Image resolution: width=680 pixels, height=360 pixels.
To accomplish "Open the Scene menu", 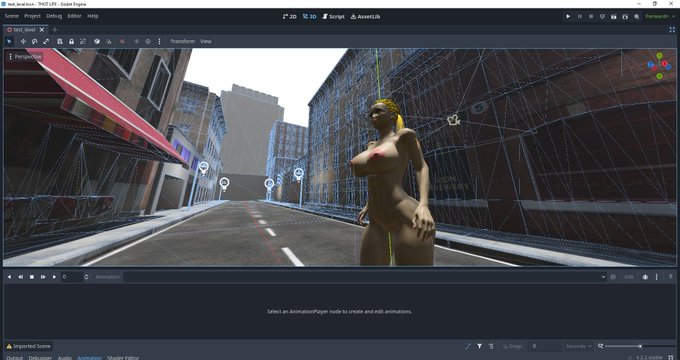I will click(x=12, y=16).
